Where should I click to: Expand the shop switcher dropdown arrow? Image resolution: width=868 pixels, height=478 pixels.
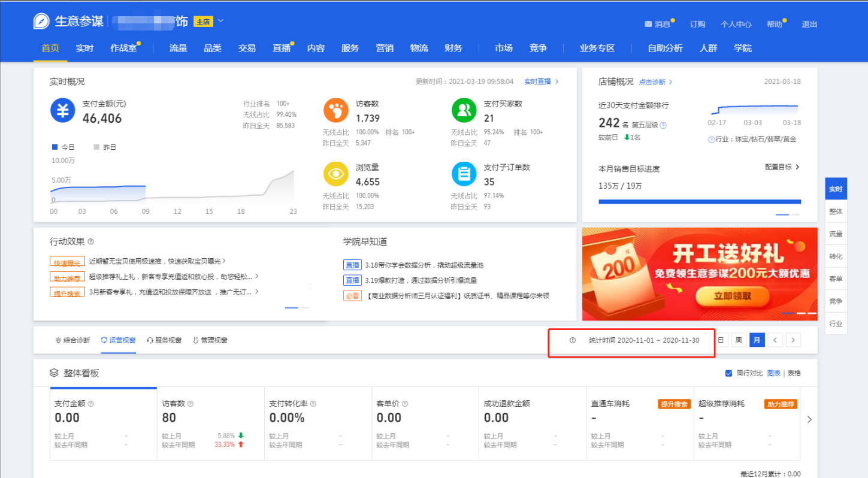[x=220, y=21]
